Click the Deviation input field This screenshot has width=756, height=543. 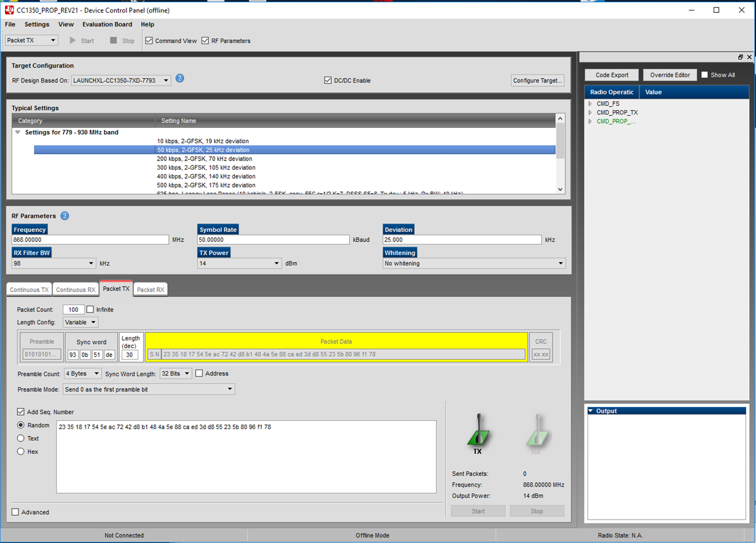[462, 240]
